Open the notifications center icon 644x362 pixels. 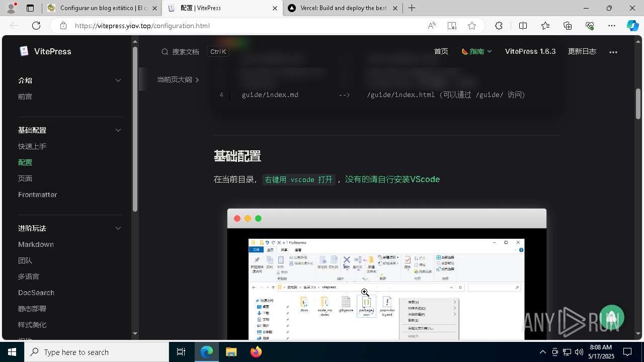[x=627, y=352]
